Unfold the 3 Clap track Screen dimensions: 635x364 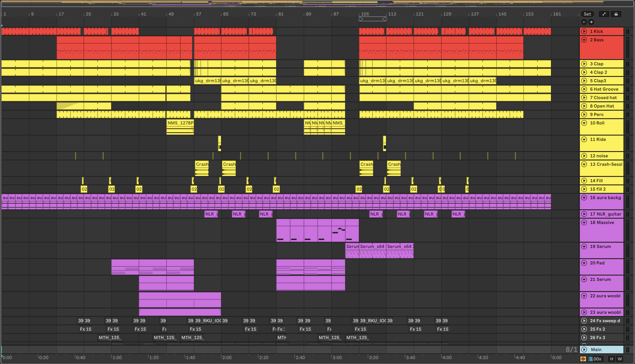(584, 64)
